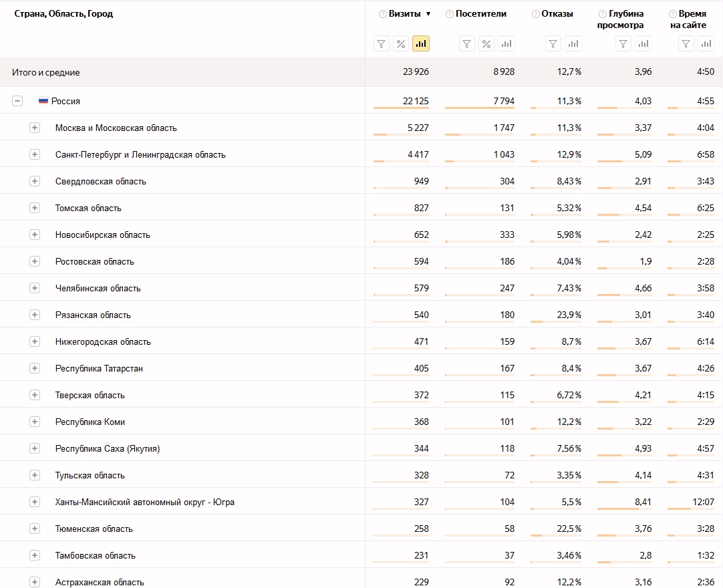Sort by the Отказы column header
This screenshot has width=723, height=588.
click(557, 14)
